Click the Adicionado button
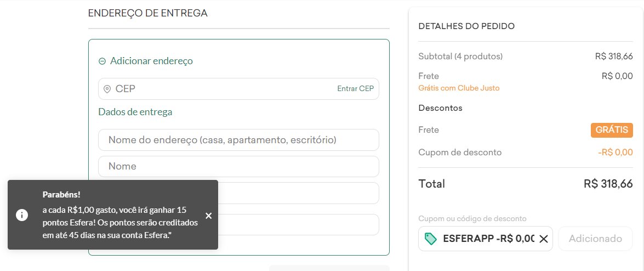 [x=595, y=239]
